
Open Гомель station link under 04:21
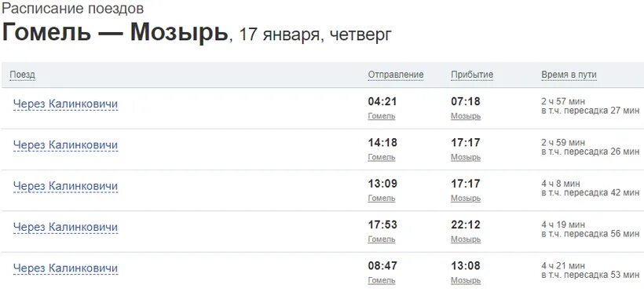382,116
